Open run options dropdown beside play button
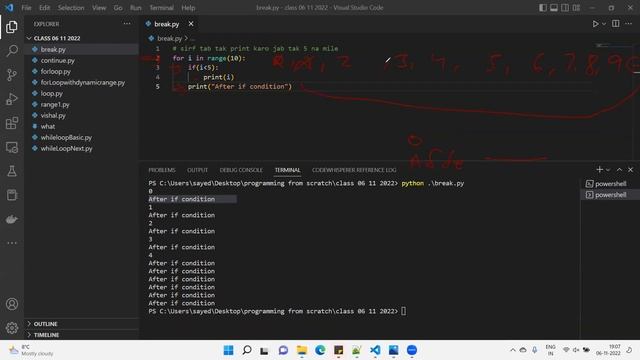The width and height of the screenshot is (640, 360). 604,24
